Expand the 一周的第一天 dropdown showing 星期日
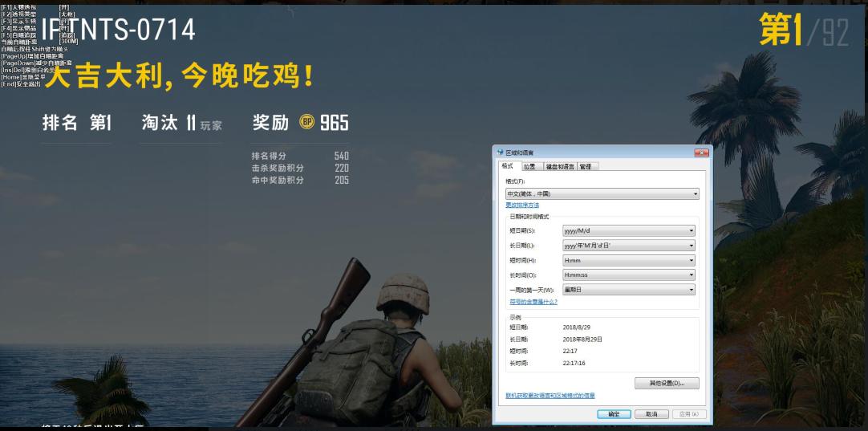Screen dimensions: 868x431 coord(629,290)
